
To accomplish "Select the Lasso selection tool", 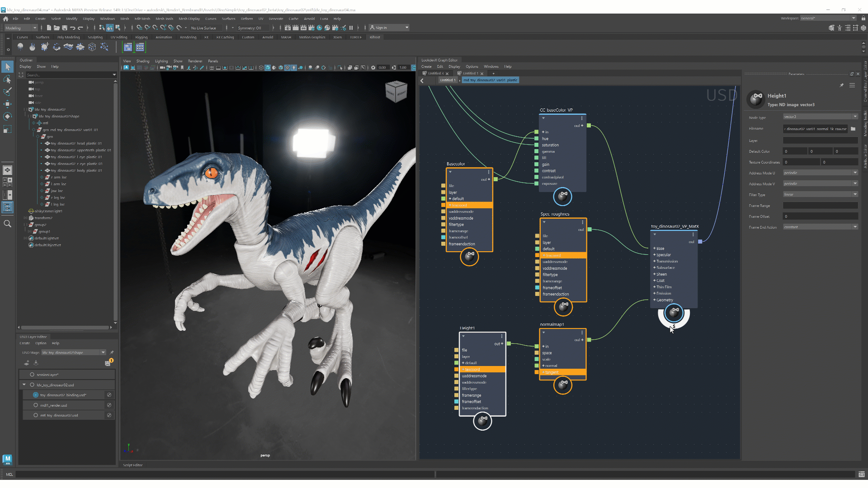I will click(7, 80).
